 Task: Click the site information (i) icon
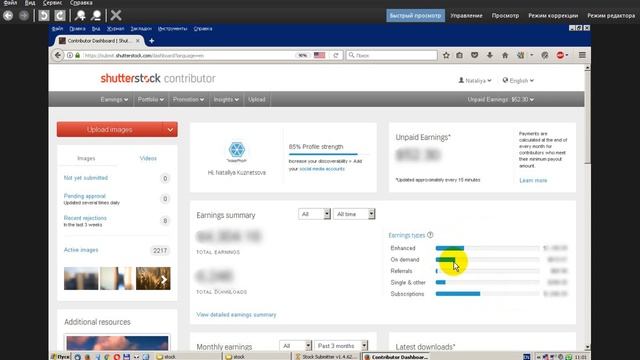70,55
